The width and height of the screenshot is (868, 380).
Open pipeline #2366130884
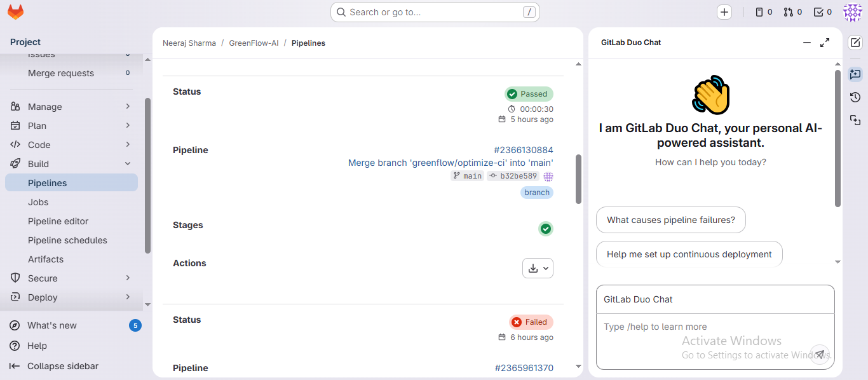[524, 150]
